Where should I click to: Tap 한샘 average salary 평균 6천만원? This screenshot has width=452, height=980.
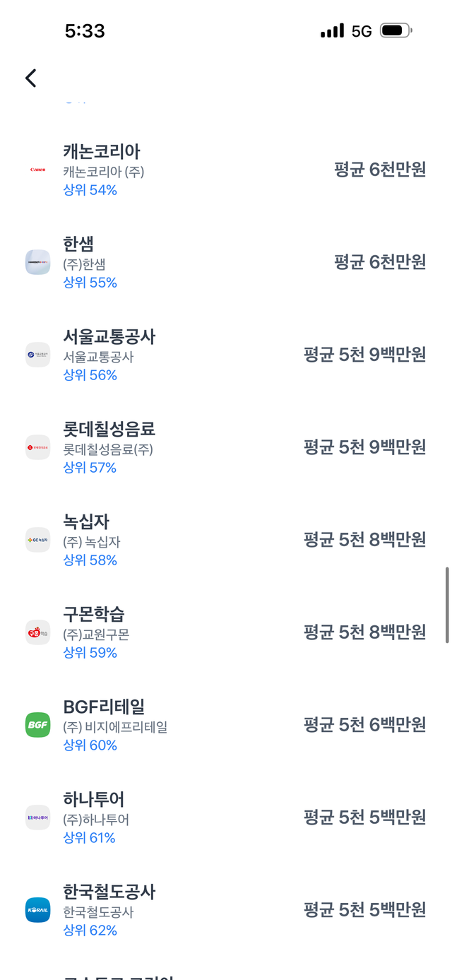pyautogui.click(x=380, y=262)
